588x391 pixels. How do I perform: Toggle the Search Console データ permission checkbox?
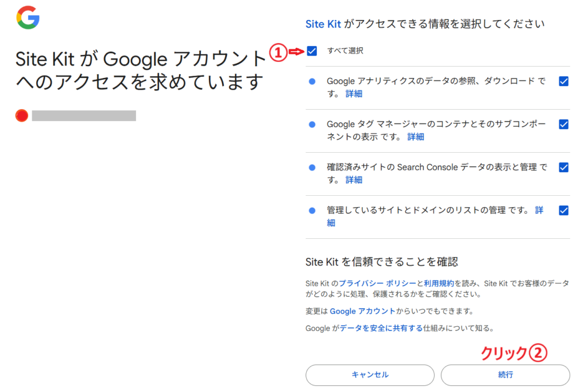563,167
